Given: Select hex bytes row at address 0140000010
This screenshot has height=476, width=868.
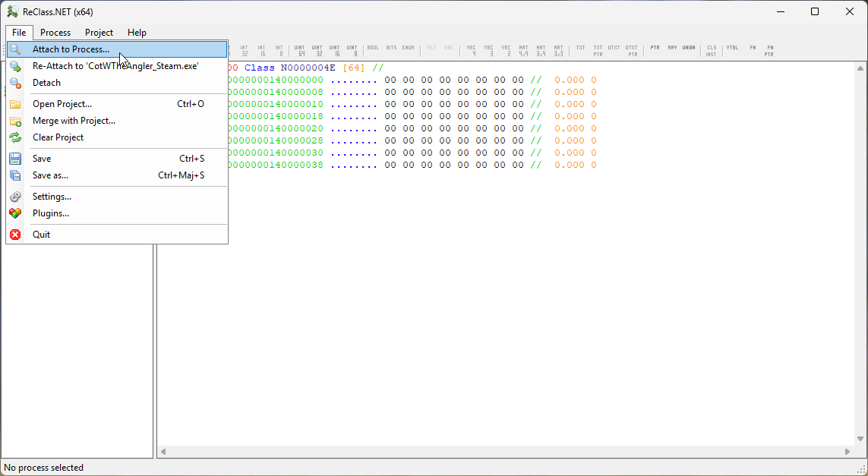Looking at the screenshot, I should [x=454, y=105].
